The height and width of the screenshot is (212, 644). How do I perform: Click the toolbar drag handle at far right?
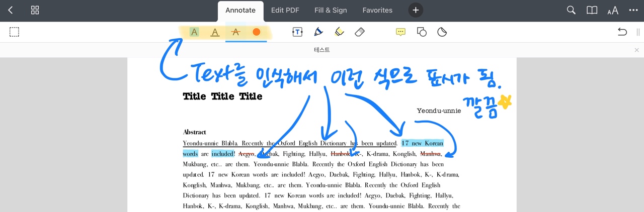coord(638,32)
